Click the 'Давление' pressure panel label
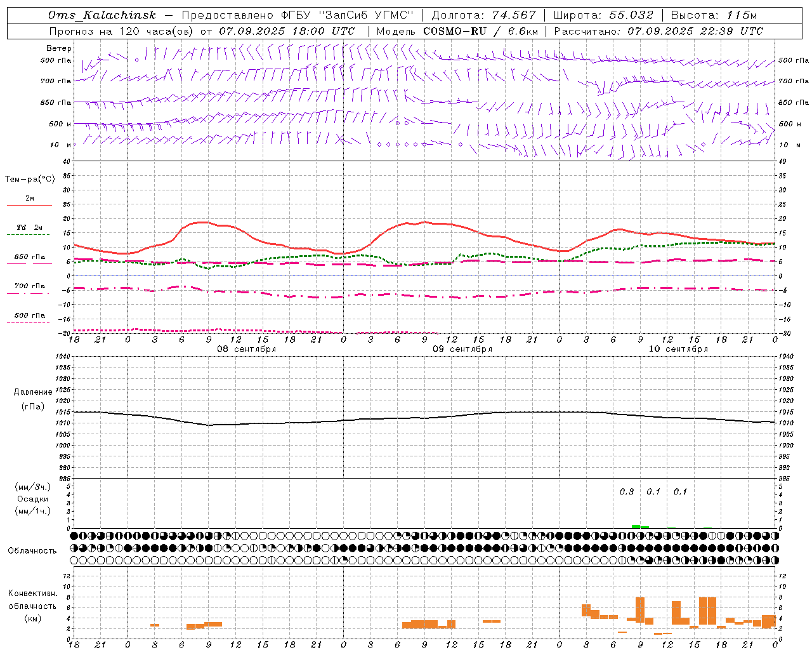Image resolution: width=812 pixels, height=650 pixels. tap(33, 392)
